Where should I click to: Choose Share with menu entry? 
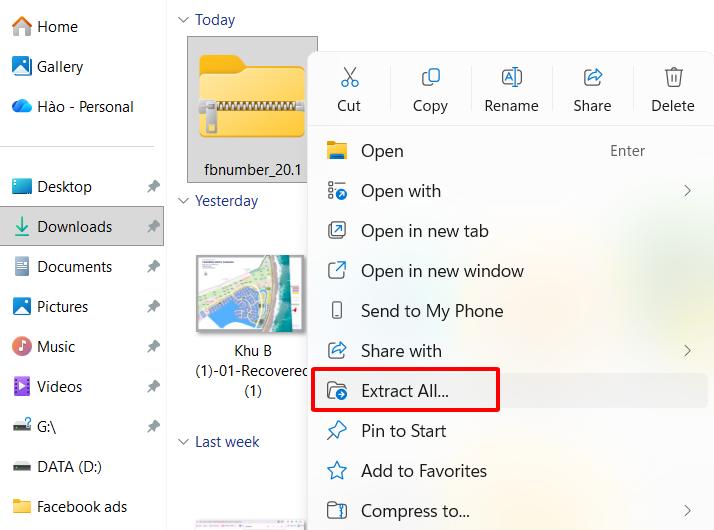point(508,351)
